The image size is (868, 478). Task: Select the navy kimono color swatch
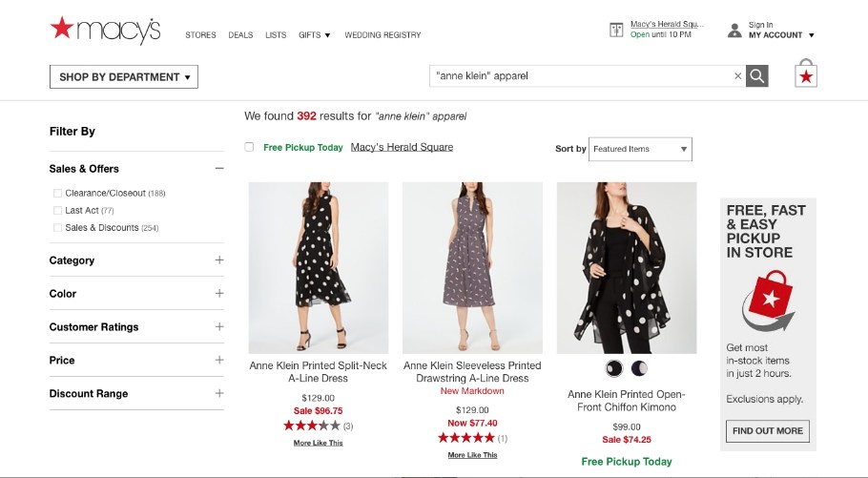click(x=639, y=367)
